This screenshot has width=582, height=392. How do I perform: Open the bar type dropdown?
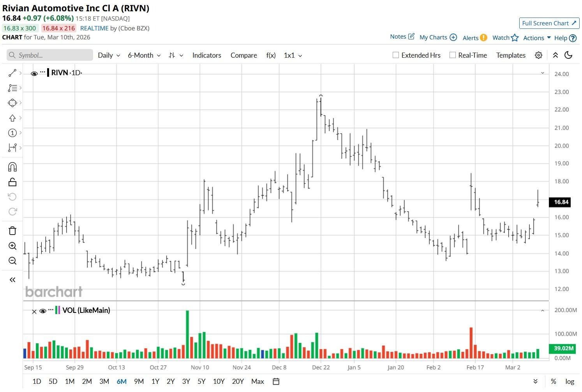coord(176,55)
